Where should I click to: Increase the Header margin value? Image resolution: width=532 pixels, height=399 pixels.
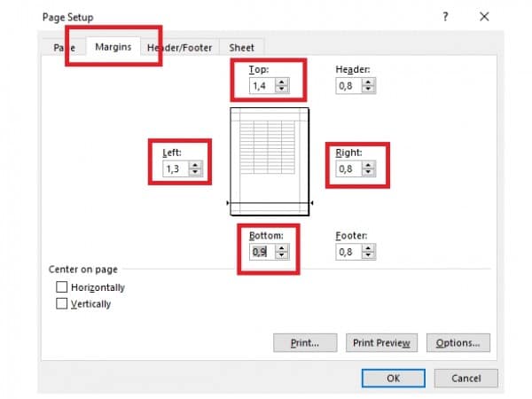tap(369, 82)
